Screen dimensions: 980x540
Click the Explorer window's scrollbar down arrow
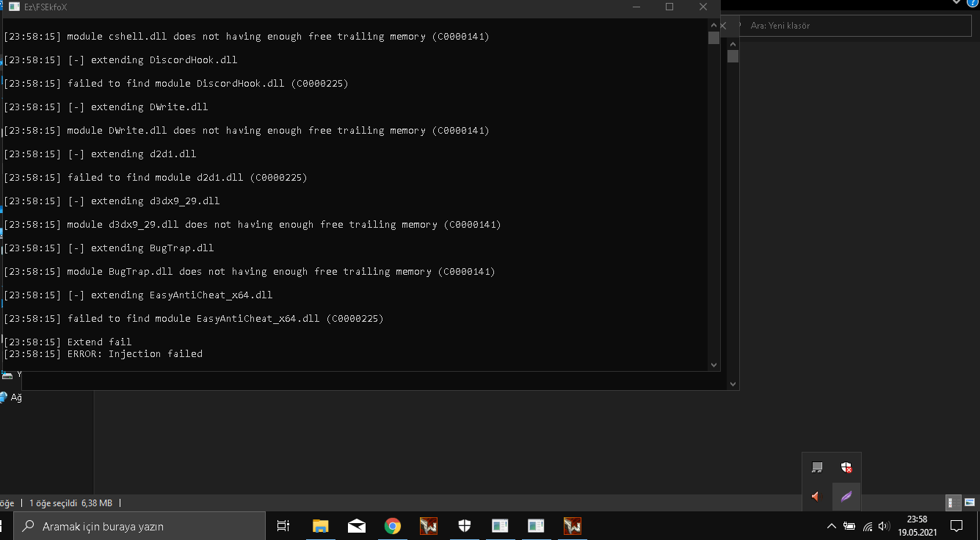tap(733, 384)
